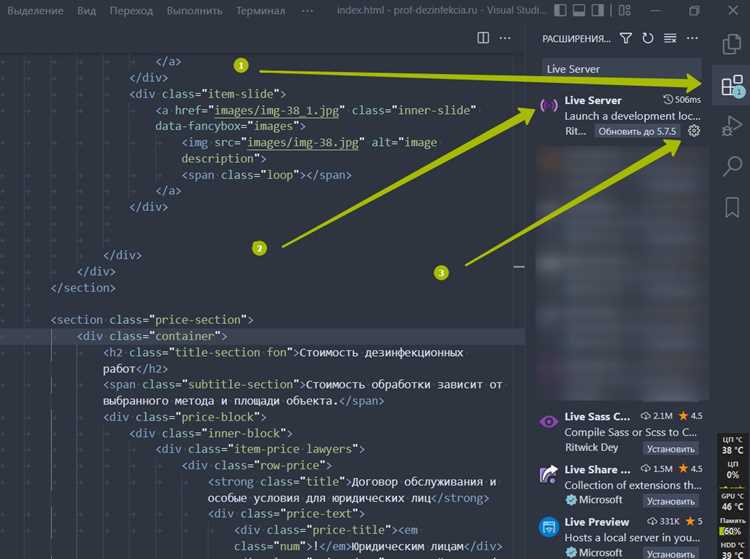Click the Live Server extension icon
The image size is (750, 559).
point(549,105)
